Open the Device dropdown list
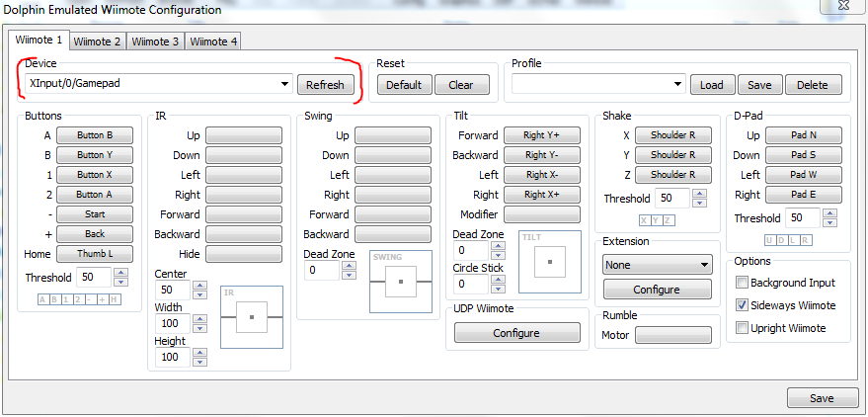 283,85
